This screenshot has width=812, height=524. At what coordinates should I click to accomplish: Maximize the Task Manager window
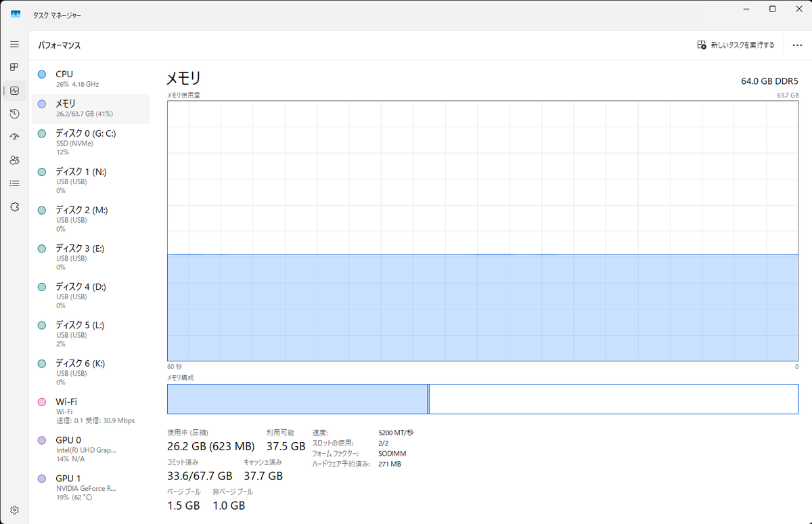click(772, 9)
